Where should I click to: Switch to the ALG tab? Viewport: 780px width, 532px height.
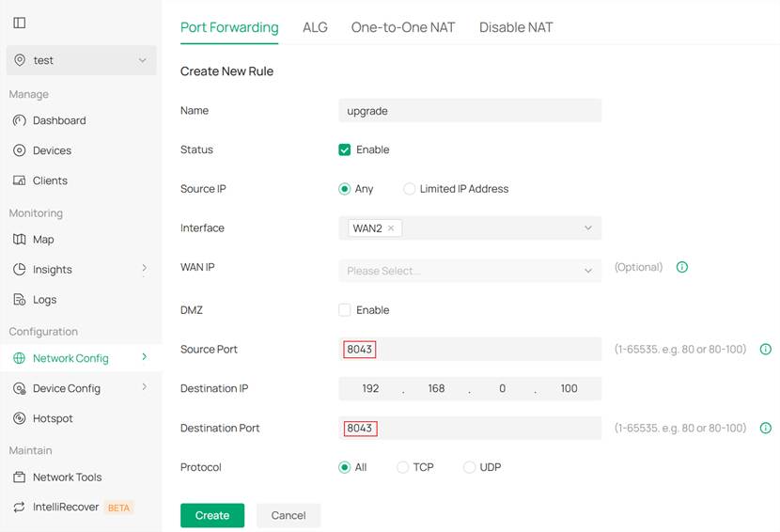pos(315,27)
